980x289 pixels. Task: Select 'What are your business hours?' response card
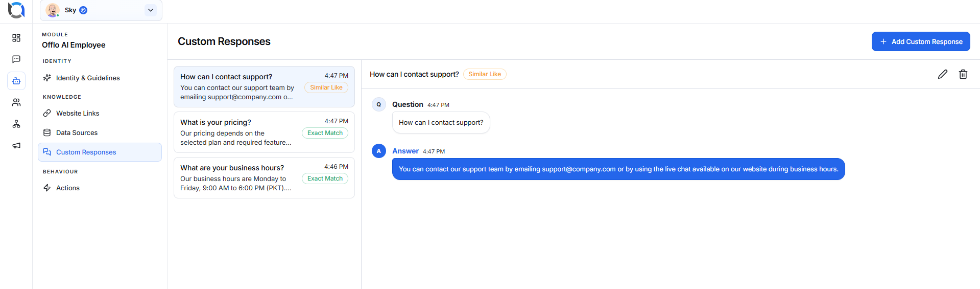(264, 177)
